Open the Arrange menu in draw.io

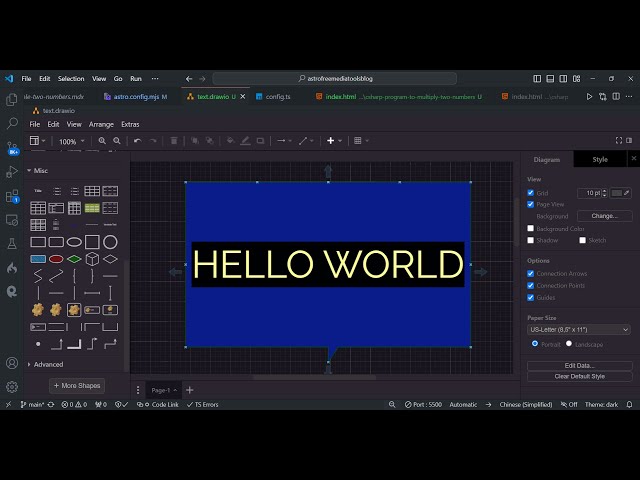tap(101, 124)
